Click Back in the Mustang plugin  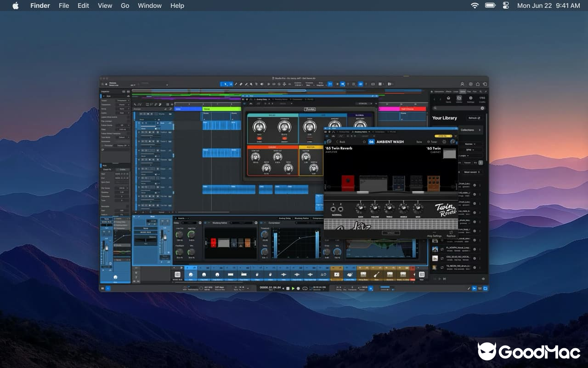pyautogui.click(x=341, y=142)
